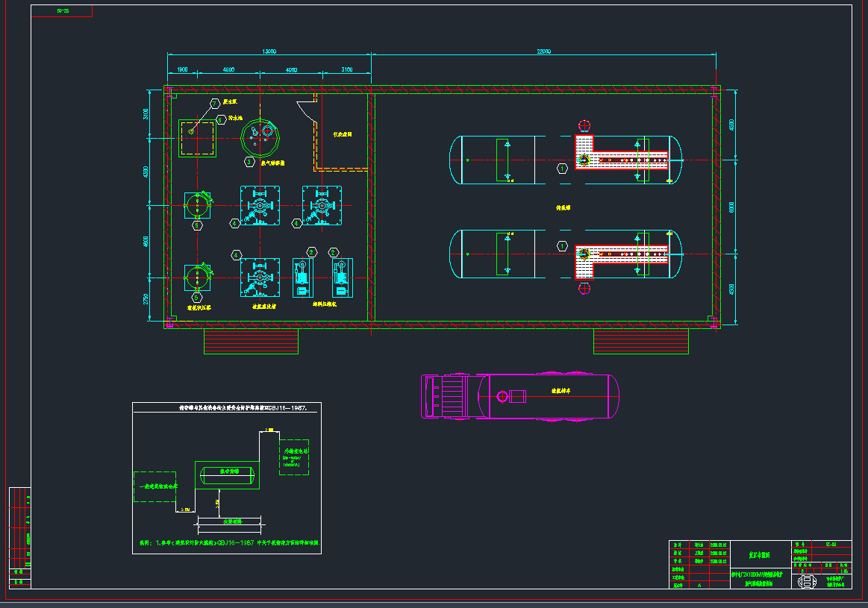Select the hexagon tag numbered 7
868x608 pixels.
[215, 102]
